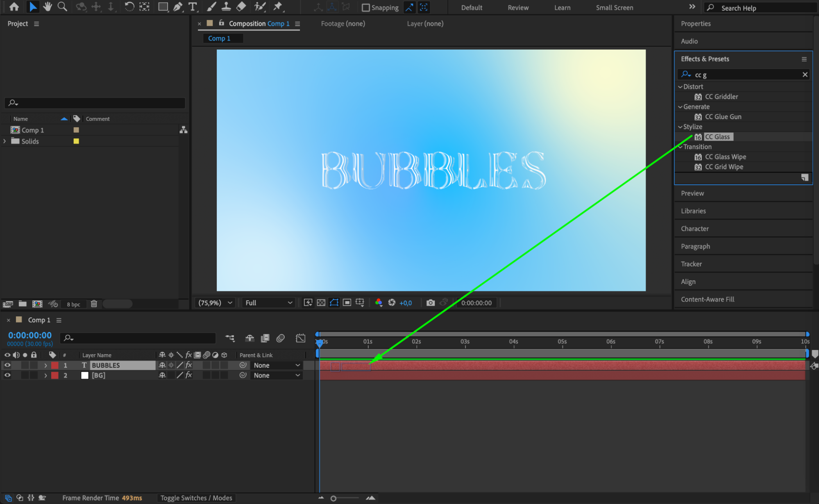819x504 pixels.
Task: Select the Pen tool
Action: [178, 7]
